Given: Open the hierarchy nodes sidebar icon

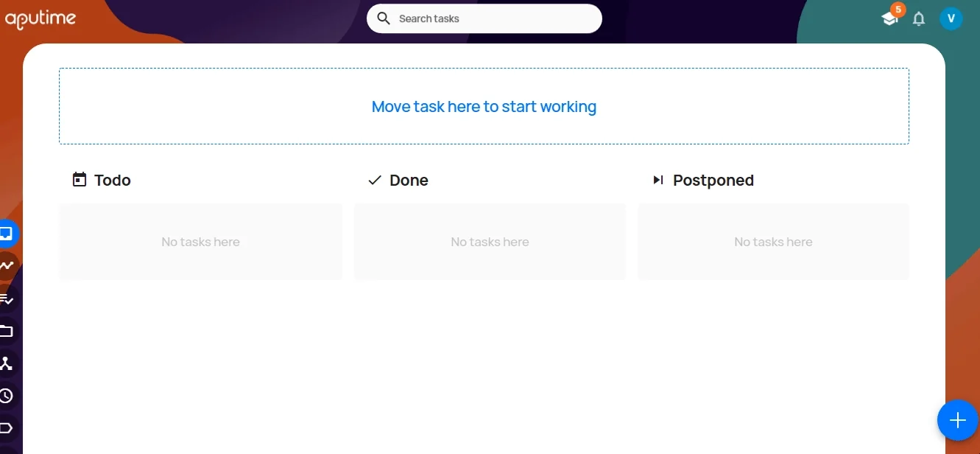Looking at the screenshot, I should point(7,363).
